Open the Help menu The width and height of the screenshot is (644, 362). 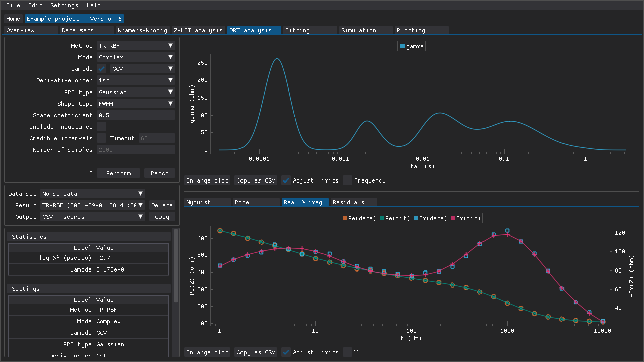coord(94,5)
